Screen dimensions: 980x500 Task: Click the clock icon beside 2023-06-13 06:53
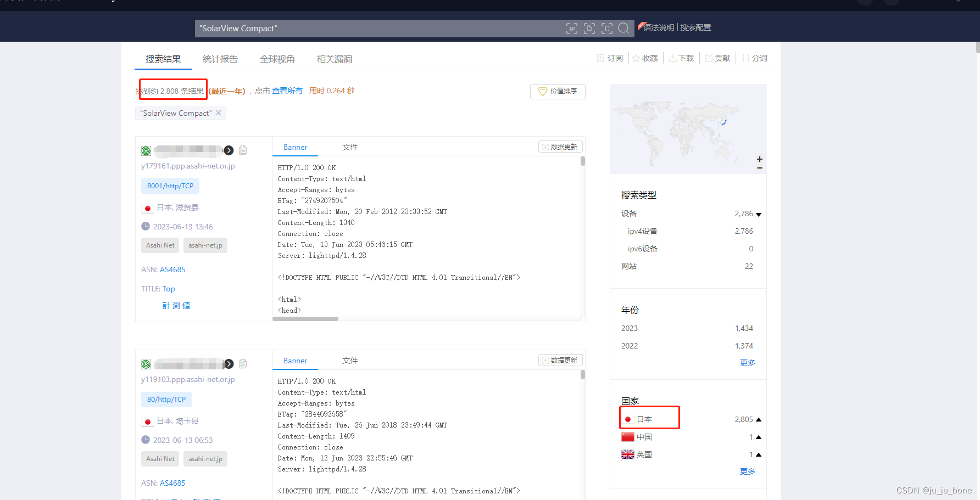pos(146,440)
